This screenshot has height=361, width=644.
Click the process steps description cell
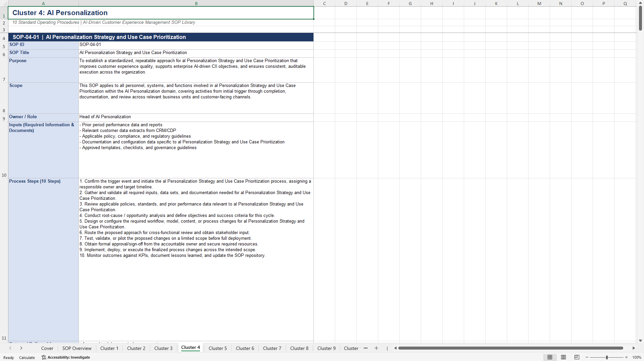(x=196, y=260)
